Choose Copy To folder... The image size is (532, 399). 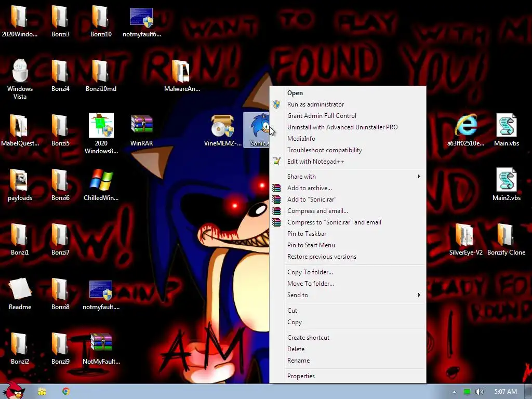pos(348,272)
